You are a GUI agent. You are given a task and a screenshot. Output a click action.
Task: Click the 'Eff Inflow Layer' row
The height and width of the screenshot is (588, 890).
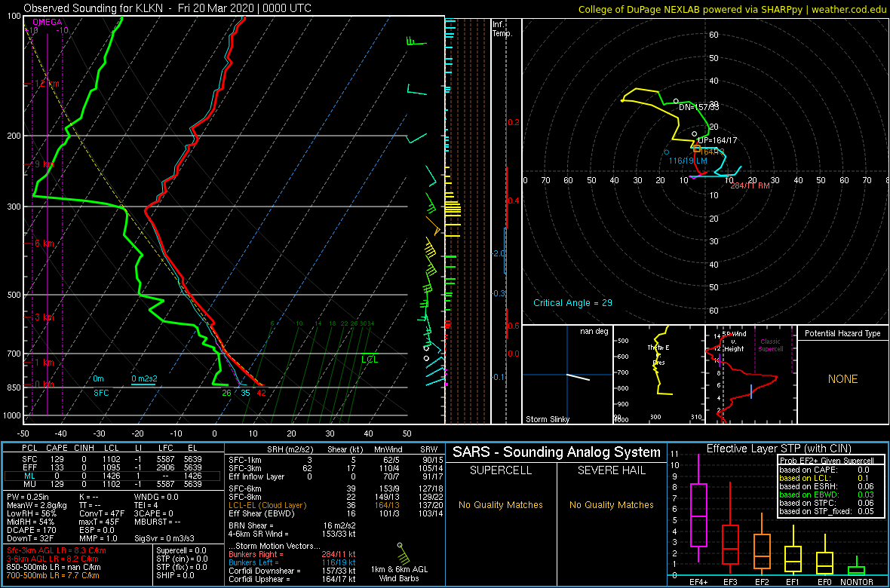pos(335,476)
